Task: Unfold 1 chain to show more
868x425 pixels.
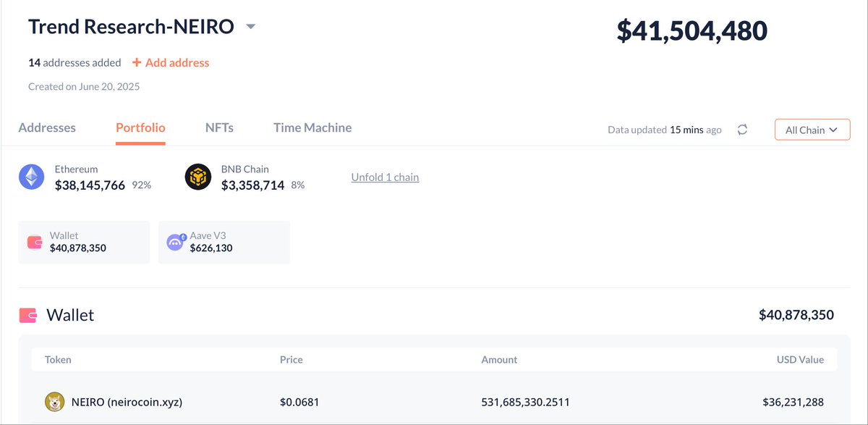Action: tap(385, 177)
